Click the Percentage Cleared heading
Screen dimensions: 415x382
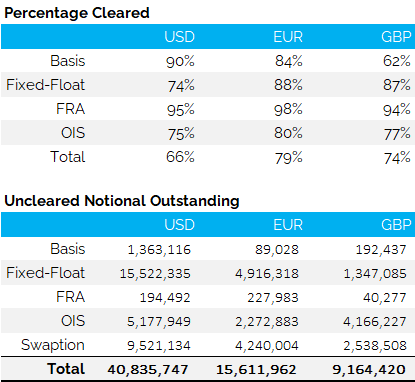point(77,13)
